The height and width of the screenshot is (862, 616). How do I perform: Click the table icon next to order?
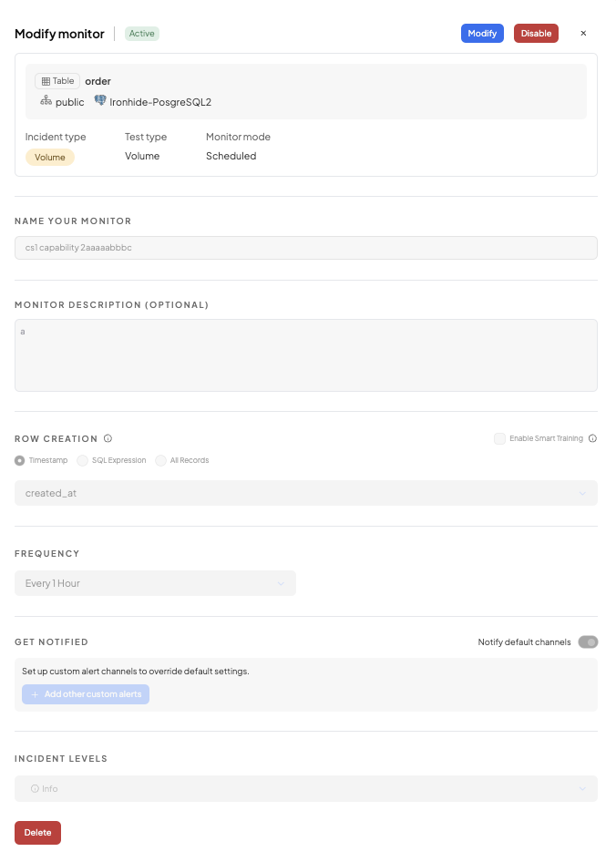click(46, 81)
